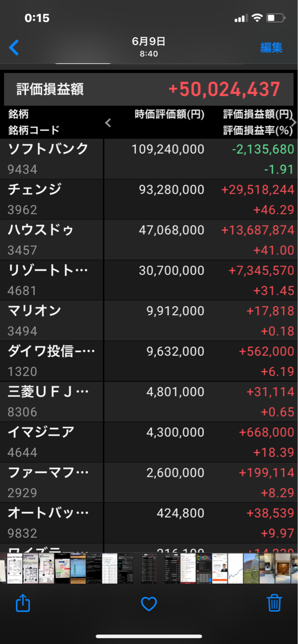Tap the Wi-Fi status icon

(x=257, y=18)
